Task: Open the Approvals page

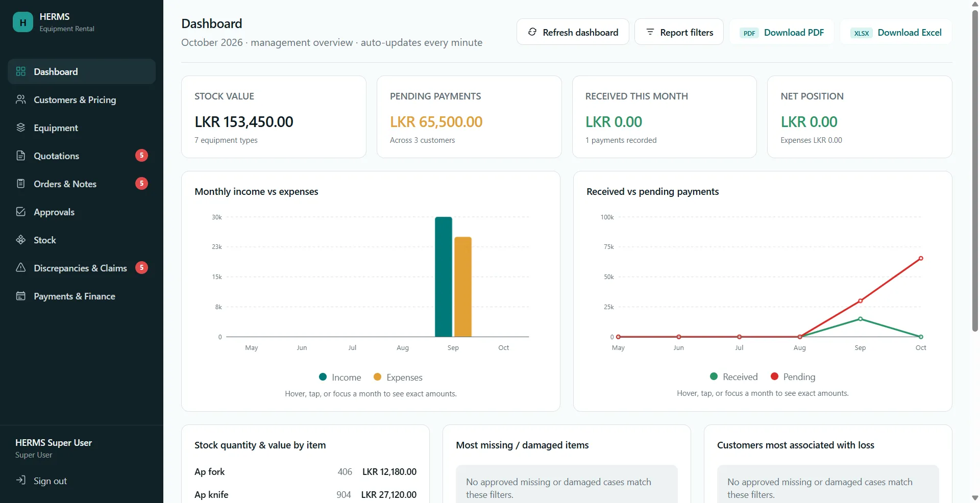Action: coord(82,212)
